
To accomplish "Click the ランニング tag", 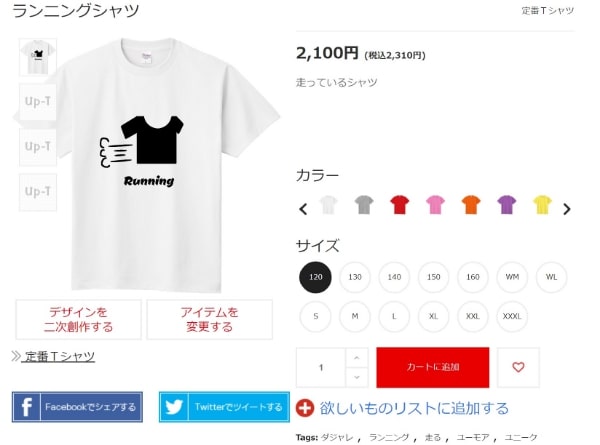I will coord(389,437).
